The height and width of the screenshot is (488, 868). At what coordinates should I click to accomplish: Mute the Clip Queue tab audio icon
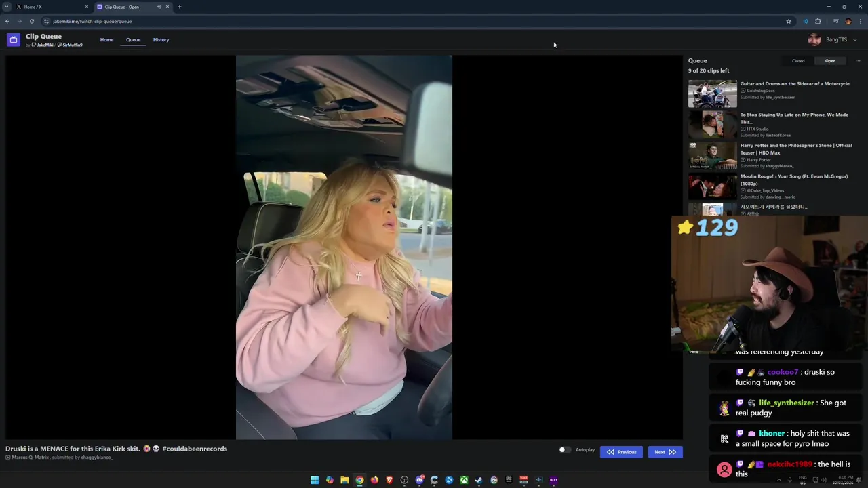159,7
